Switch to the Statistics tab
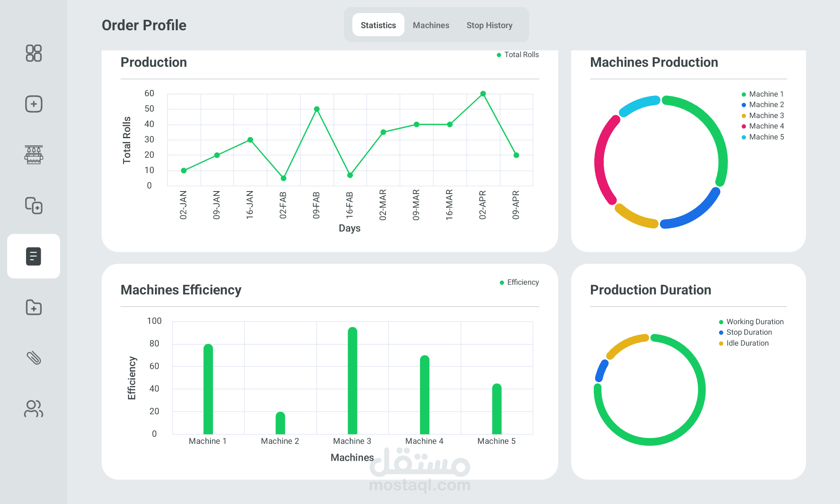 (378, 25)
